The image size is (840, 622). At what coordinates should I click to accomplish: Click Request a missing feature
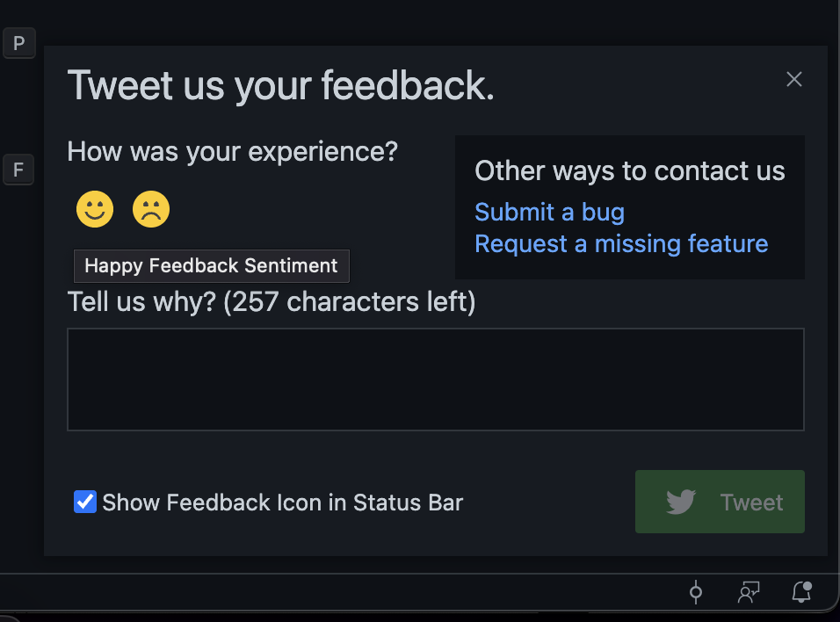621,244
